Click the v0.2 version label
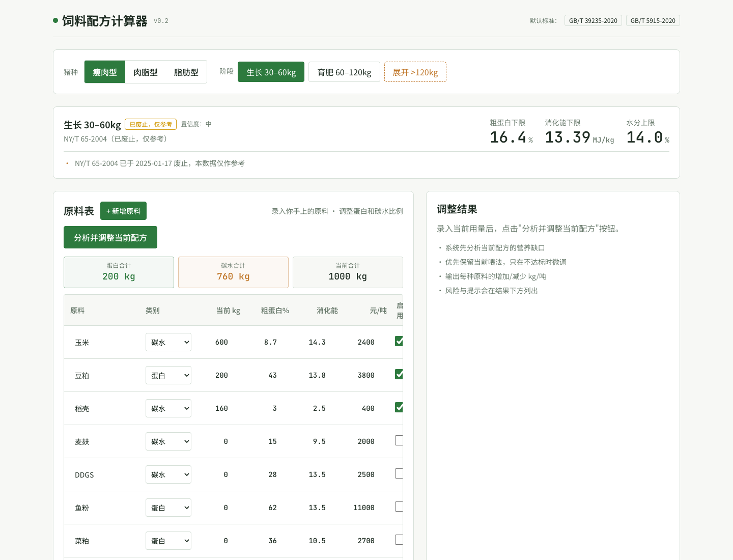 pos(161,21)
